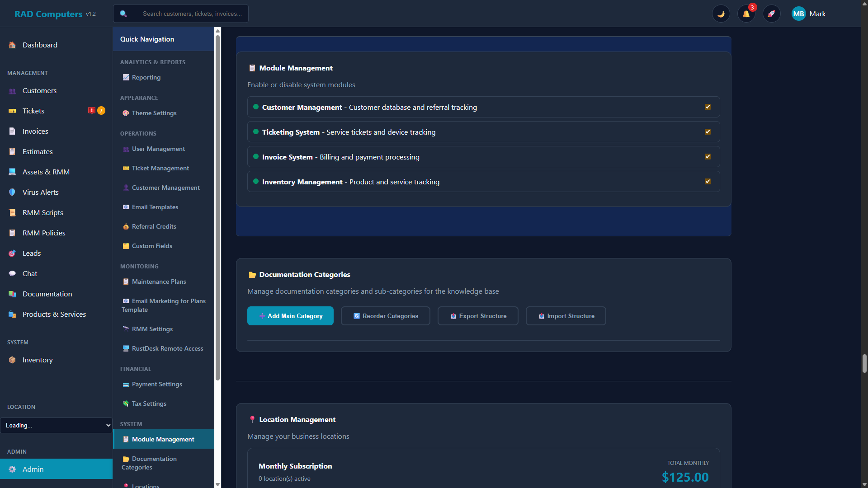Uncheck the Ticketing System module
This screenshot has height=488, width=868.
pyautogui.click(x=708, y=131)
